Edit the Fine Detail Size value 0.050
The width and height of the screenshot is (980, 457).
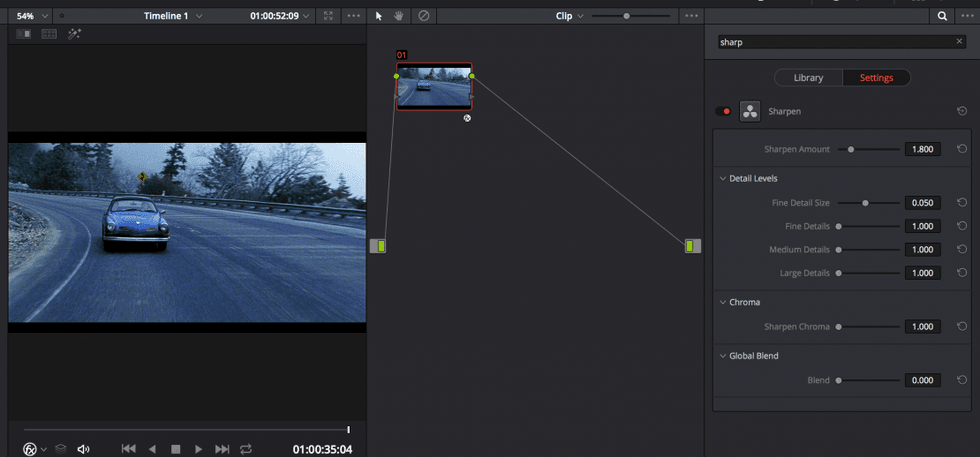point(922,203)
